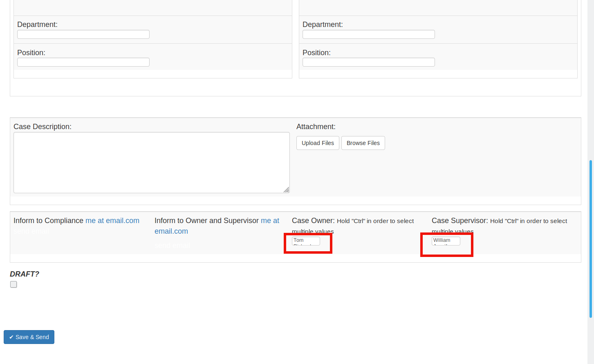594x364 pixels.
Task: Click the "Case Owner:" label text
Action: click(x=314, y=221)
